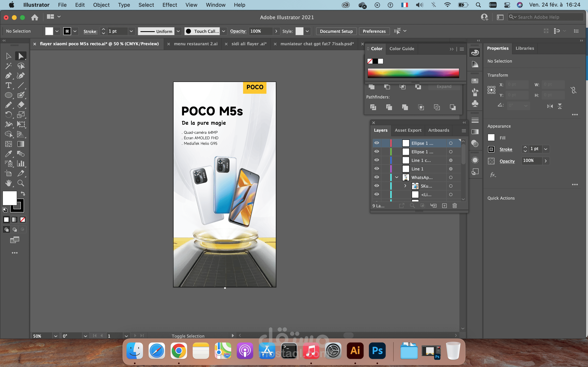The height and width of the screenshot is (367, 588).
Task: Delete selection with Layers trash icon
Action: click(455, 206)
